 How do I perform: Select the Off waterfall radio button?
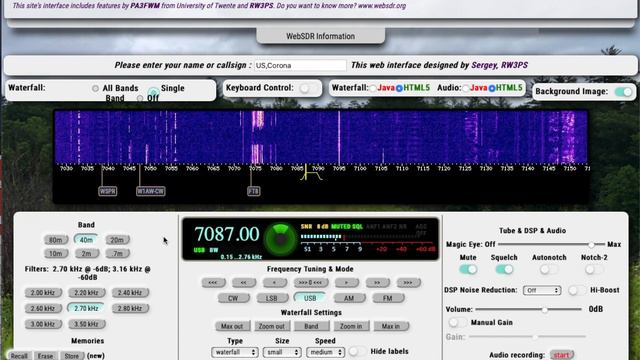(x=140, y=98)
